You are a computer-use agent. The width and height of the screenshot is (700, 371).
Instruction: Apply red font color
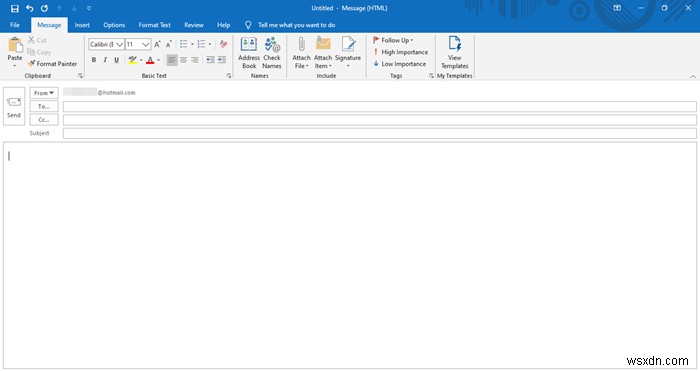(x=150, y=60)
